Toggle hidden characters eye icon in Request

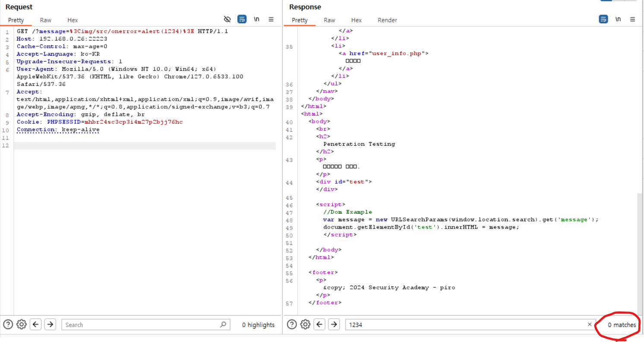(x=227, y=19)
